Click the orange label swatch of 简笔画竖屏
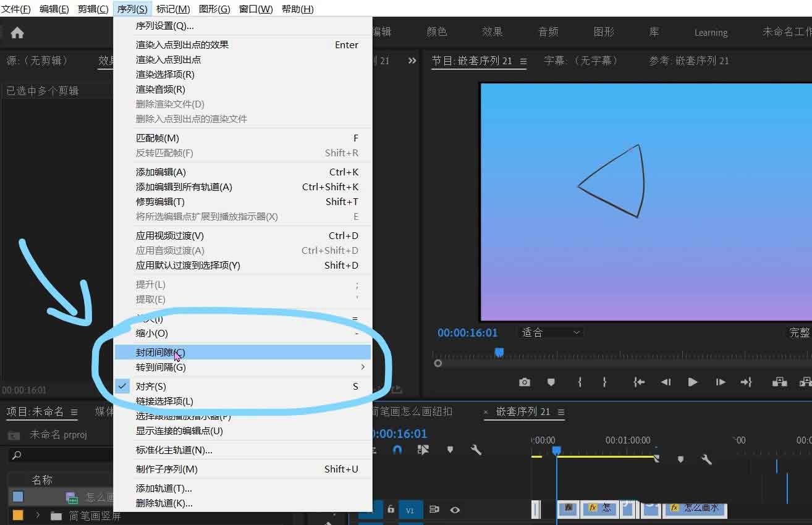 tap(18, 515)
